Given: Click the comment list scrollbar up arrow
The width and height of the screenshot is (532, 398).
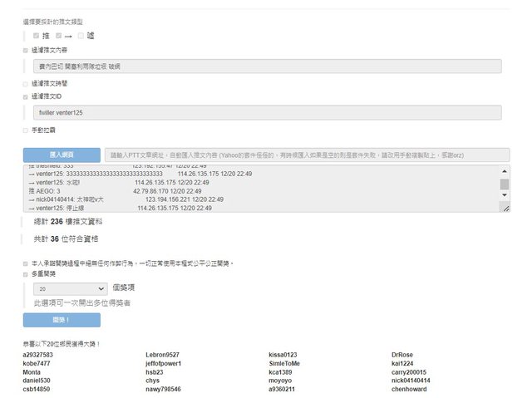Looking at the screenshot, I should point(504,170).
